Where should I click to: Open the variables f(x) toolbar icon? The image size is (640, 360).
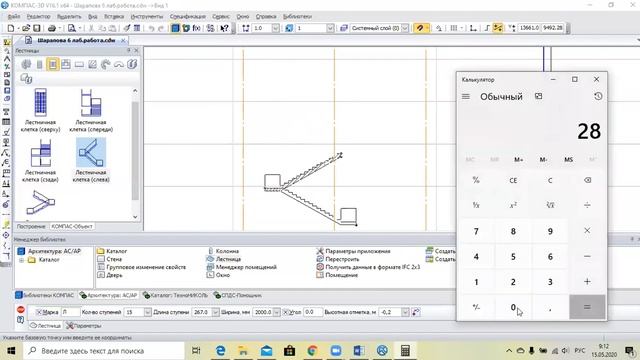pyautogui.click(x=196, y=28)
